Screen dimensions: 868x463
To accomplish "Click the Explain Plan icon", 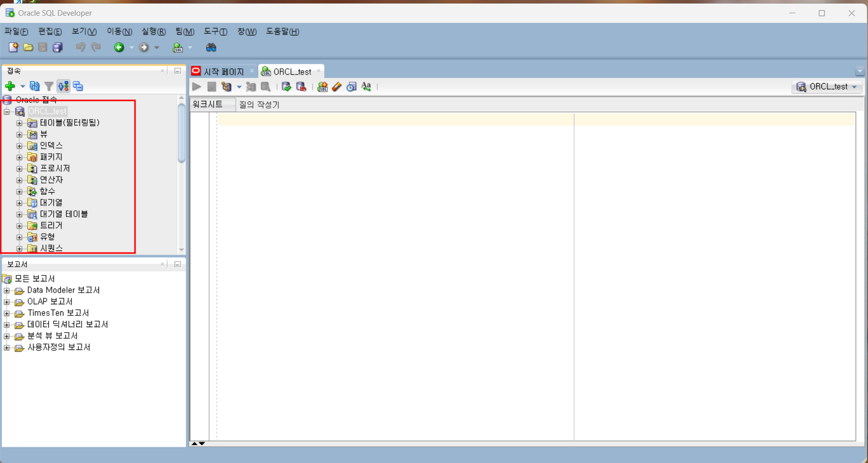I will point(226,87).
